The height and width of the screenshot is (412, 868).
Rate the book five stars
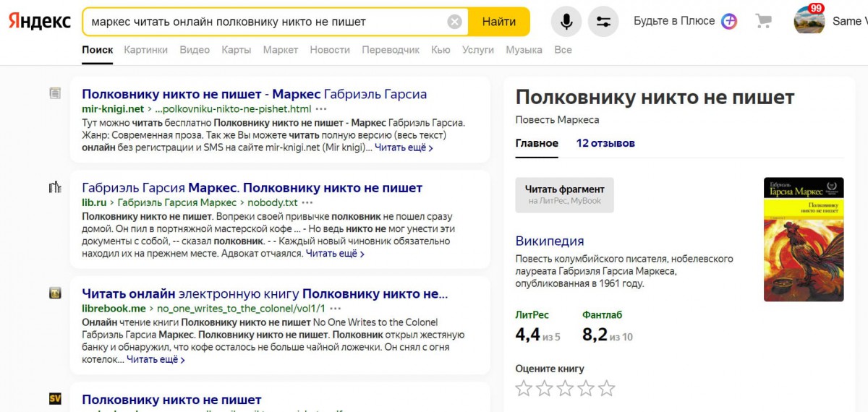608,389
